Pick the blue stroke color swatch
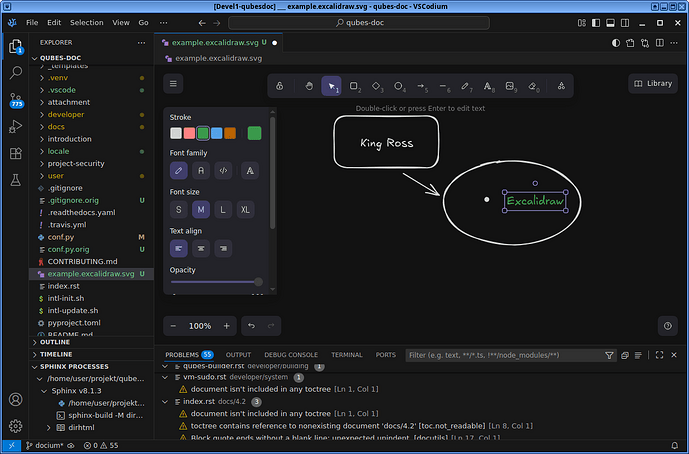The height and width of the screenshot is (454, 689). coord(217,133)
